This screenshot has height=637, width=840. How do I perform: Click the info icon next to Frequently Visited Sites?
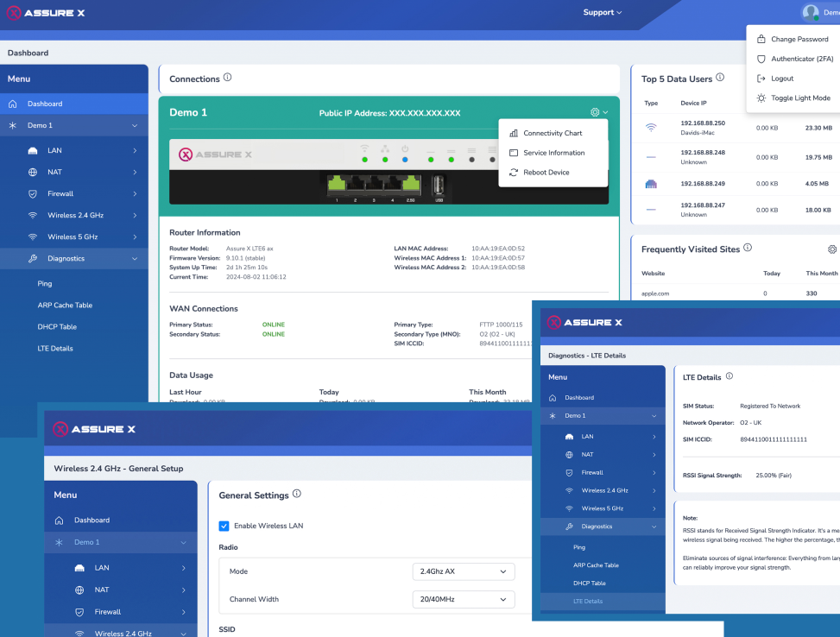pyautogui.click(x=748, y=248)
